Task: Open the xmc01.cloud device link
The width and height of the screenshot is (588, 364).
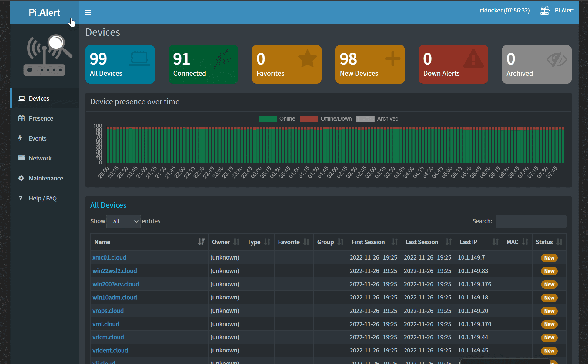Action: point(109,257)
